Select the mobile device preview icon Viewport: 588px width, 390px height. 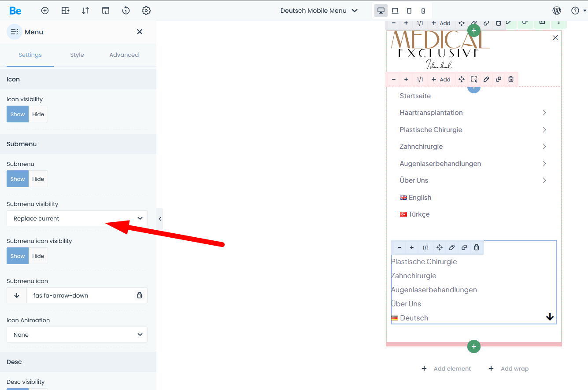(423, 11)
